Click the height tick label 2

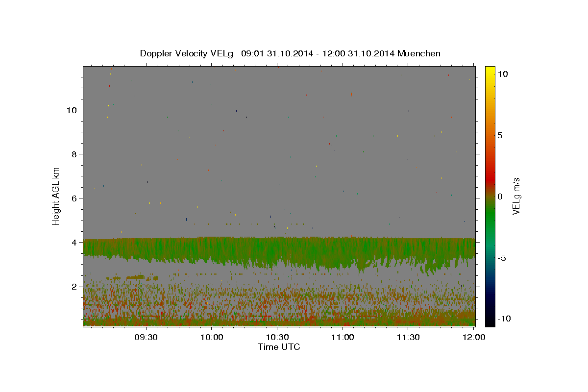pos(75,287)
